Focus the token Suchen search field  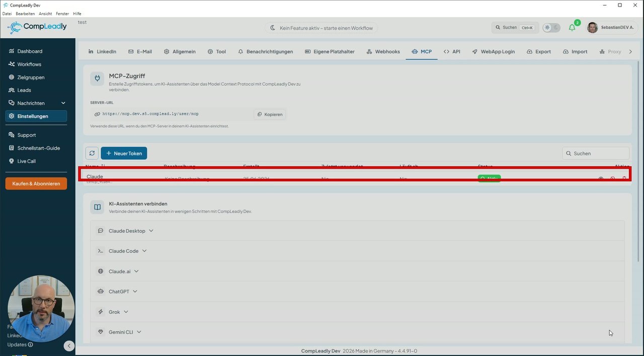pyautogui.click(x=596, y=153)
